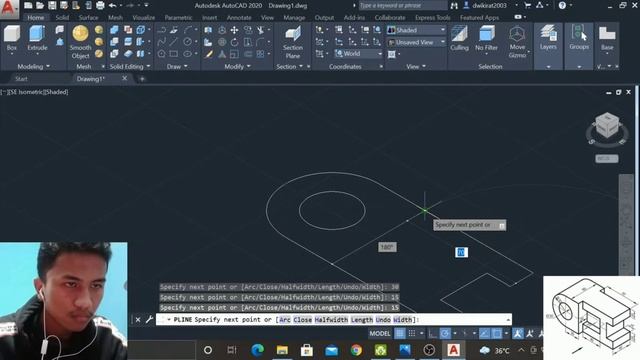Expand the Modify panel
Screen dimensions: 640x360
click(x=238, y=66)
